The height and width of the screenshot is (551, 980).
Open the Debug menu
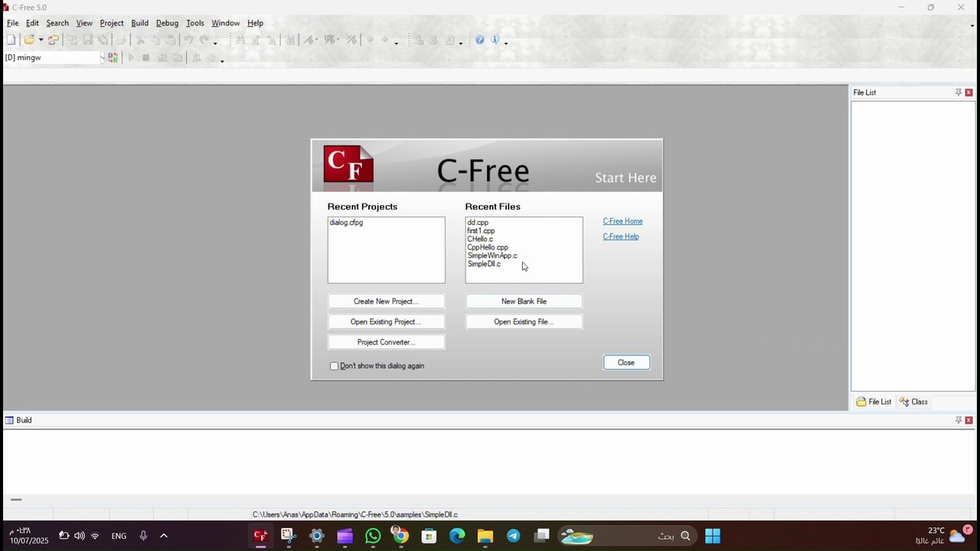point(167,23)
